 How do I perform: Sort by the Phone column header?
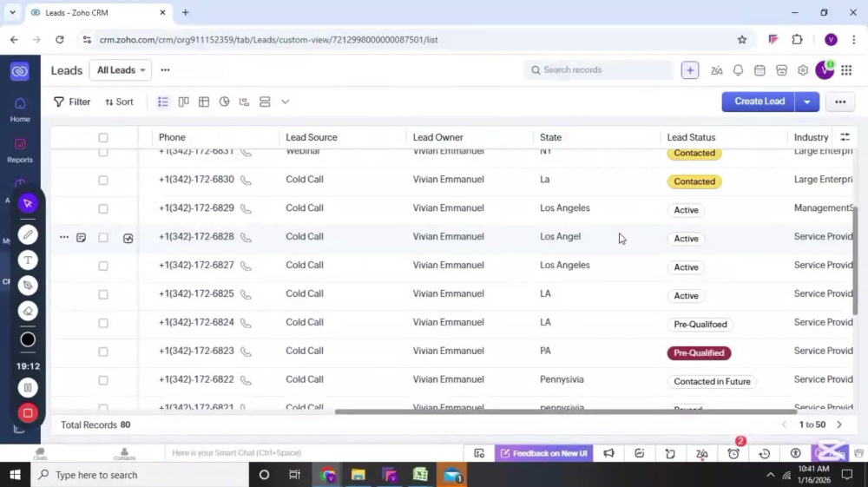[172, 137]
